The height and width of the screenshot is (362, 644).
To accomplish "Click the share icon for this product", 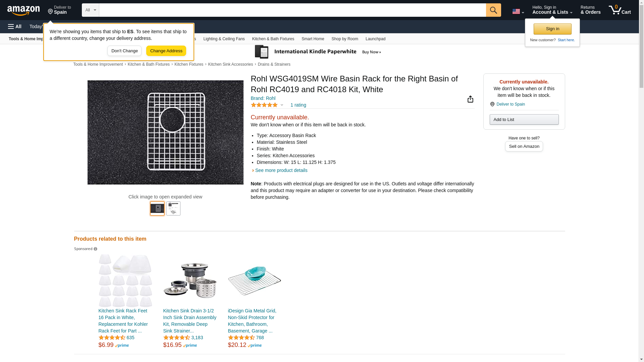I will coord(470,99).
